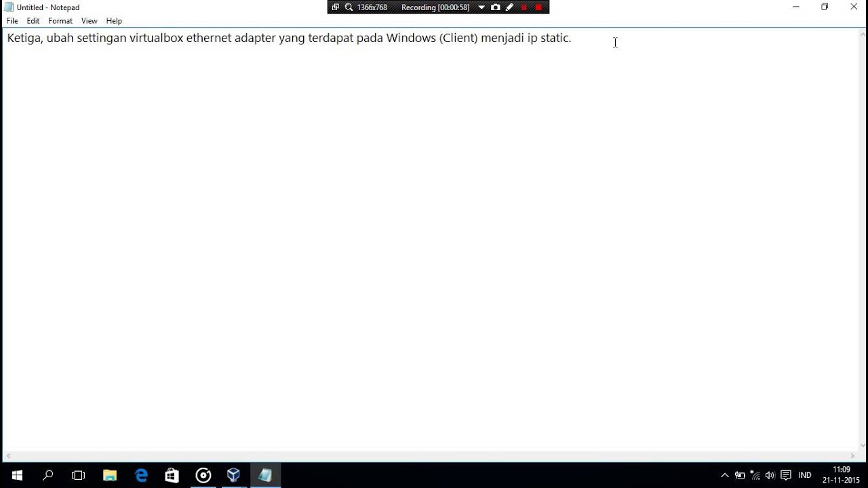Open the Wi-Fi network flyout
This screenshot has height=488, width=868.
tap(755, 475)
